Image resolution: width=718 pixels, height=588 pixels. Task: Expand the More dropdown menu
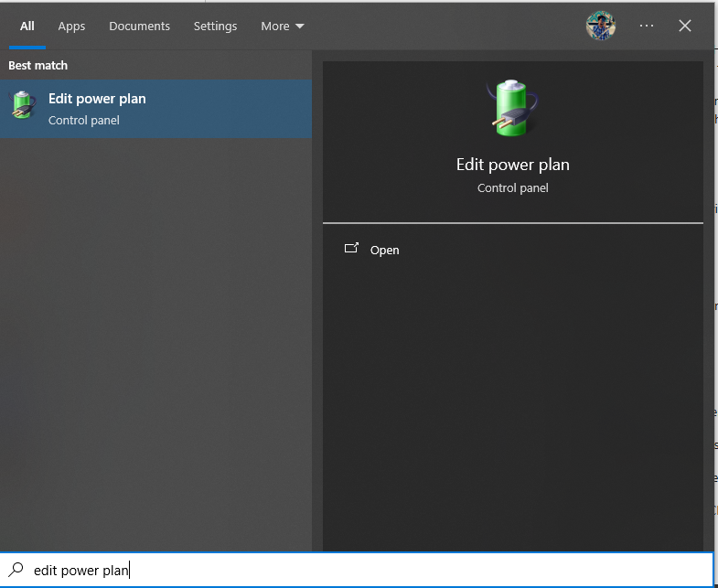pos(282,27)
